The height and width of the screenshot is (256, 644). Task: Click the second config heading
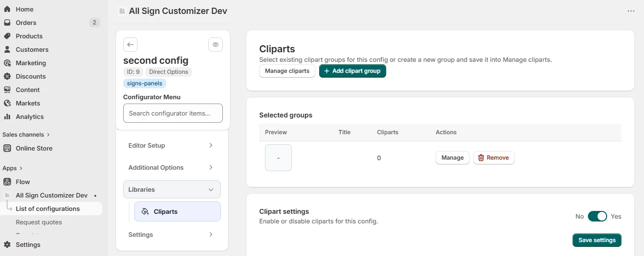156,60
